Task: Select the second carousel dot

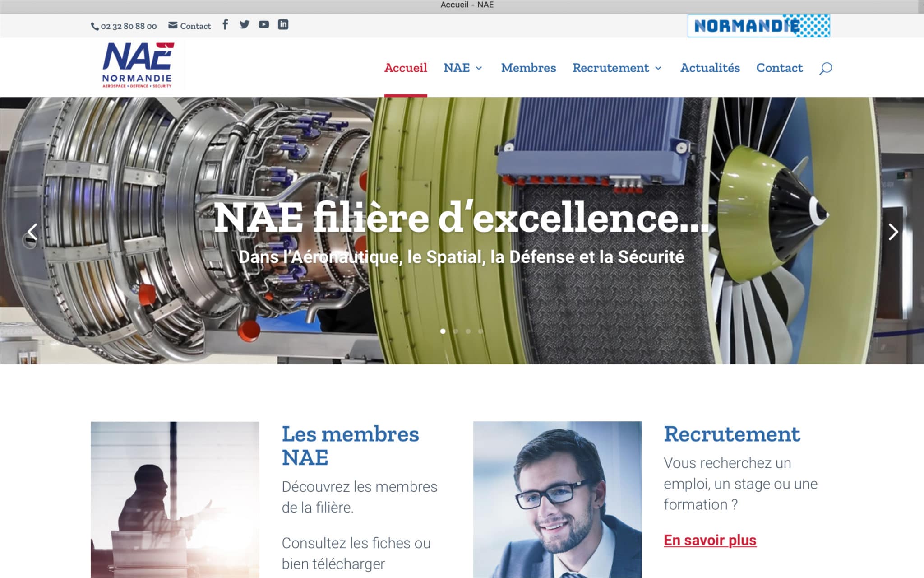Action: pos(456,331)
